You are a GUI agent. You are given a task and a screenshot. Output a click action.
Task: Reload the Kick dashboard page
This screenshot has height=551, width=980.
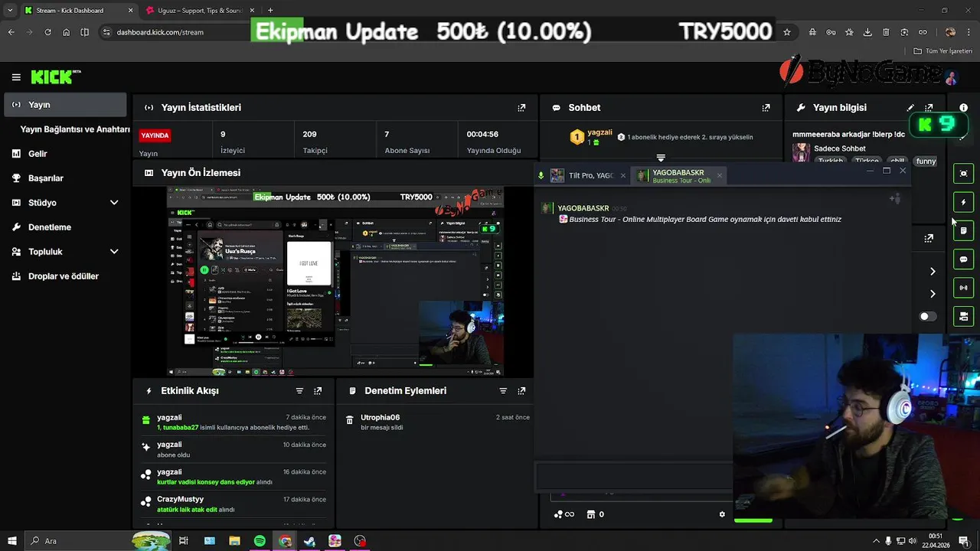pos(47,32)
